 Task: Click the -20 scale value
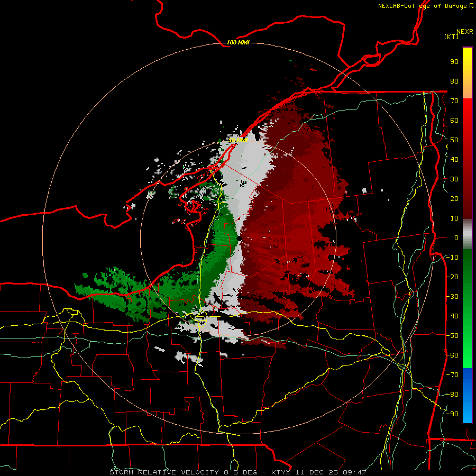coord(452,277)
